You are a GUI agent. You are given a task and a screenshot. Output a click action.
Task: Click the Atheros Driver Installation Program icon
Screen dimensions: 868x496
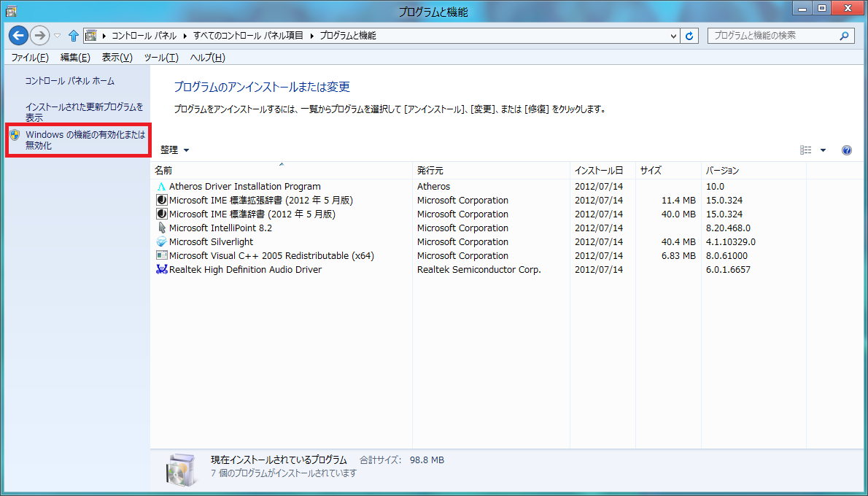click(x=161, y=187)
